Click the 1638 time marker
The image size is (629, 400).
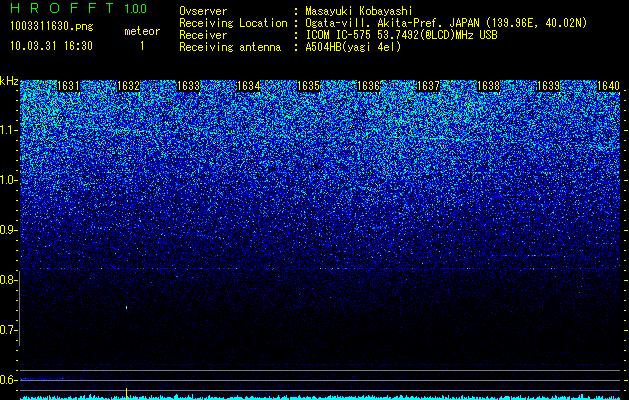click(488, 86)
